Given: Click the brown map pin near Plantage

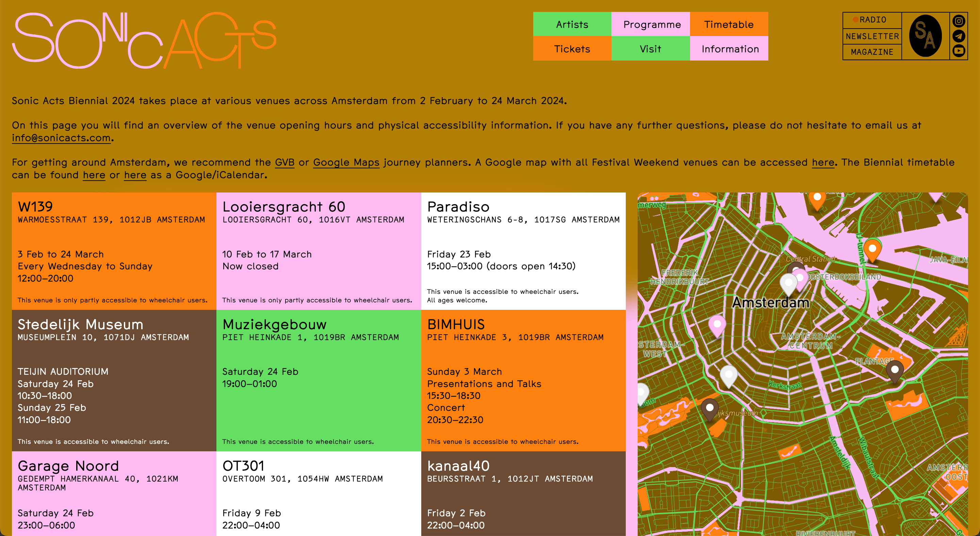Looking at the screenshot, I should pos(894,370).
